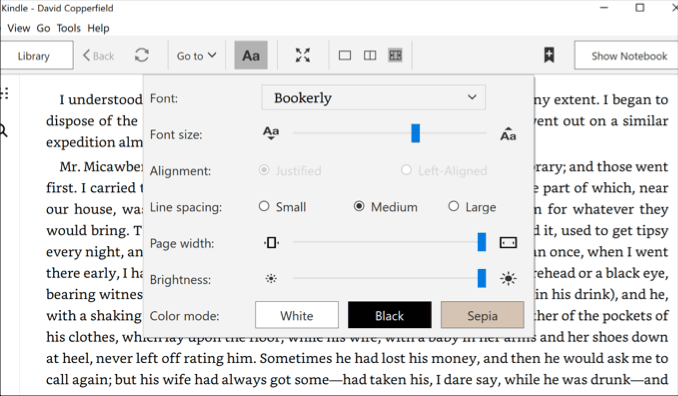Open the Help menu
The width and height of the screenshot is (678, 396).
(x=98, y=29)
